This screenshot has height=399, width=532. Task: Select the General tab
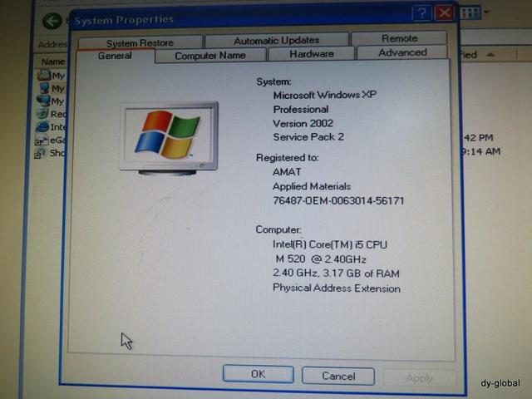pyautogui.click(x=115, y=56)
